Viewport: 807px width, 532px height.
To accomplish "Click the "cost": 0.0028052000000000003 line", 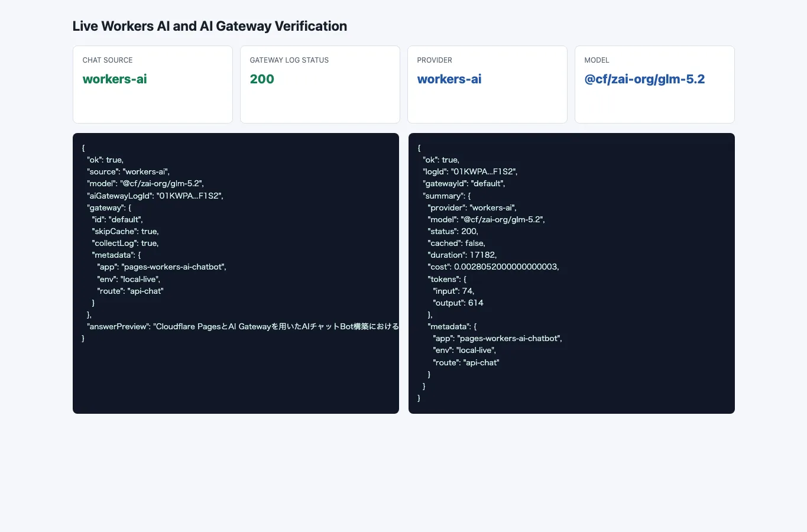I will click(x=493, y=267).
